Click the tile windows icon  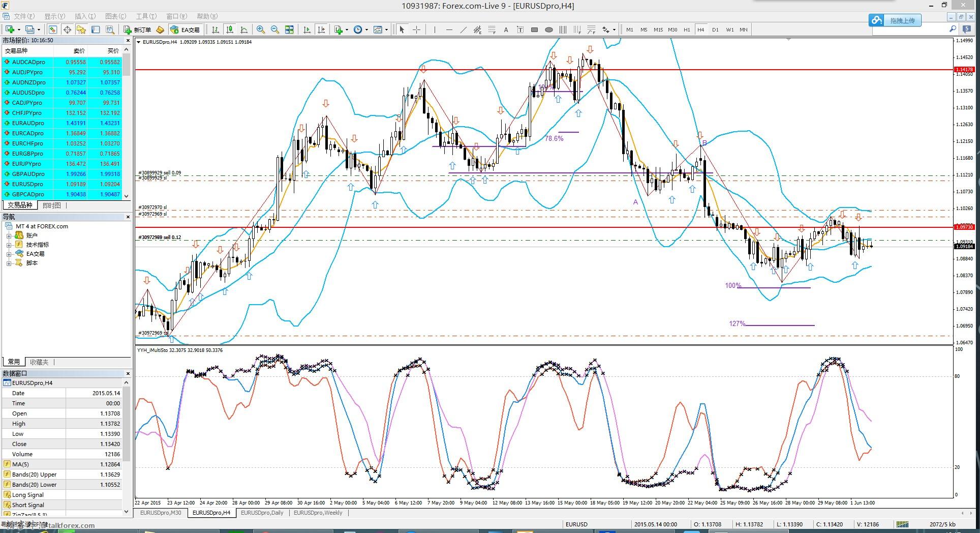coord(289,29)
